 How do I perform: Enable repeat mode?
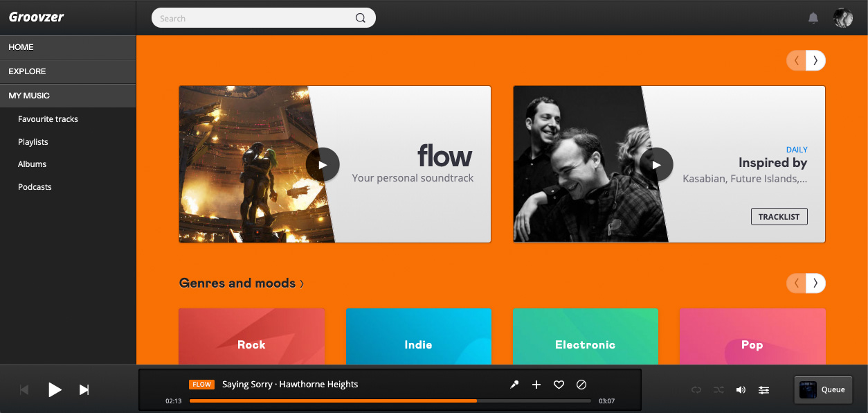coord(696,389)
